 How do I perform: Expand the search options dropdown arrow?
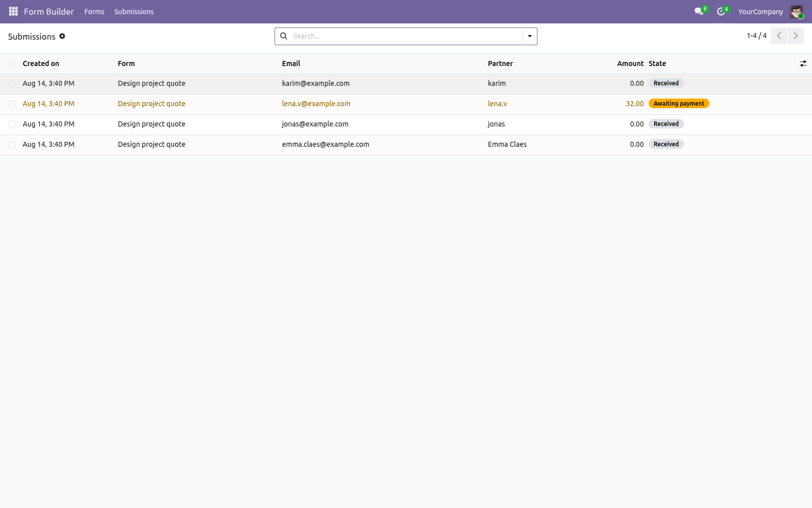[x=530, y=36]
